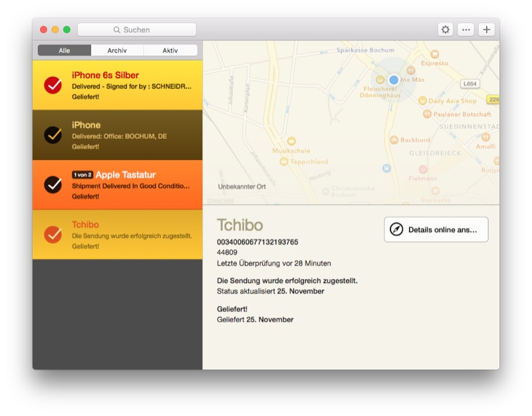Click the Tchibo tracking number 00340060677132193765
Viewport: 532px width, 416px height.
257,242
